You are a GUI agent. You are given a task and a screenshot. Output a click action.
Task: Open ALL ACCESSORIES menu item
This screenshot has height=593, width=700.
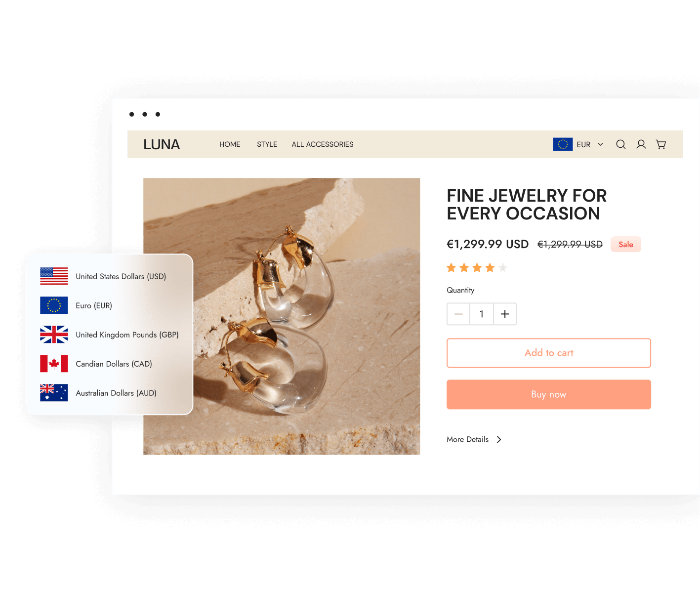(323, 144)
